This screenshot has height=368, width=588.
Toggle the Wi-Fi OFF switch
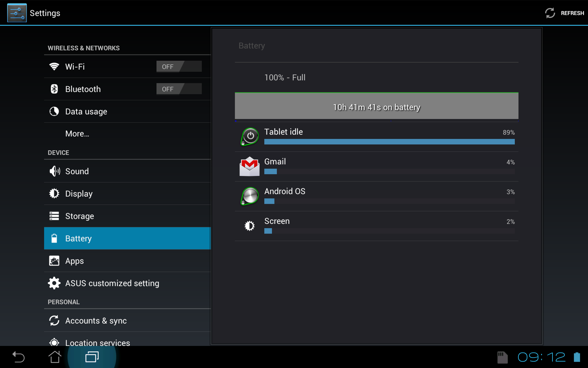coord(179,67)
